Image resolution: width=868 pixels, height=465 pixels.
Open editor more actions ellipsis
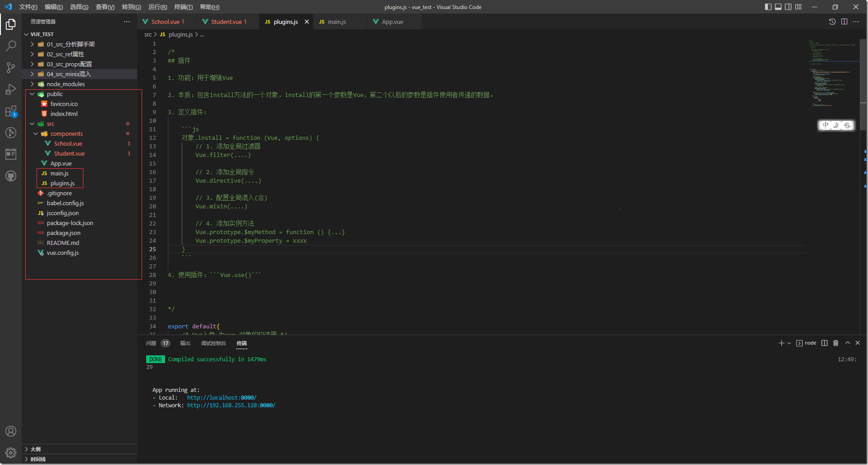856,22
